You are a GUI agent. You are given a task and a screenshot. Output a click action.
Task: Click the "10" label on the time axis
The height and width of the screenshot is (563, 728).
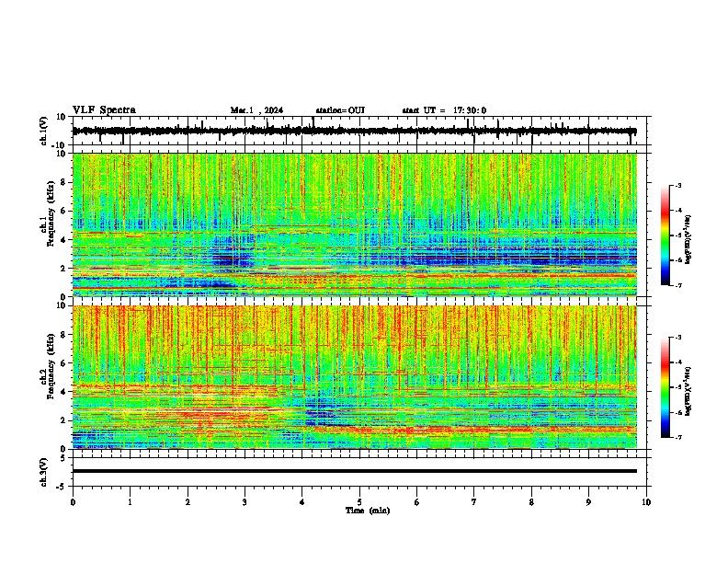(646, 502)
